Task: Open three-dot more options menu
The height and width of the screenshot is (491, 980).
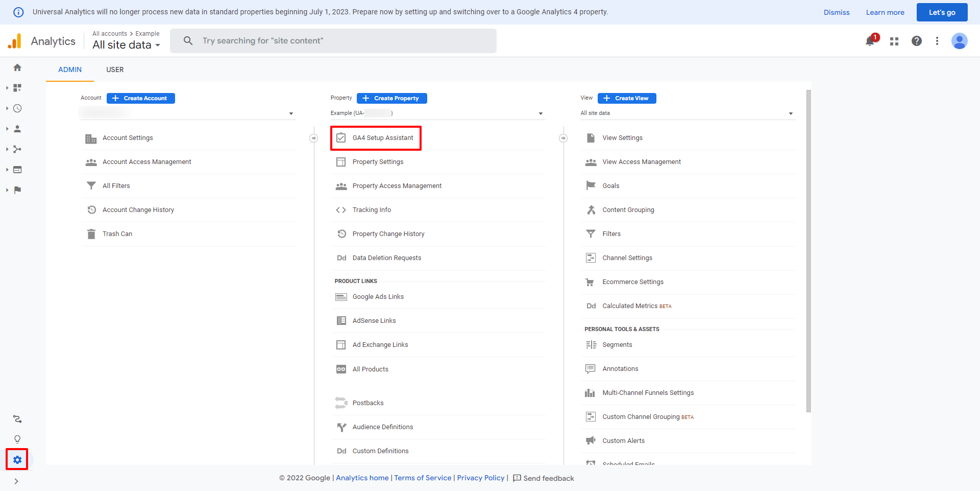Action: pos(937,41)
